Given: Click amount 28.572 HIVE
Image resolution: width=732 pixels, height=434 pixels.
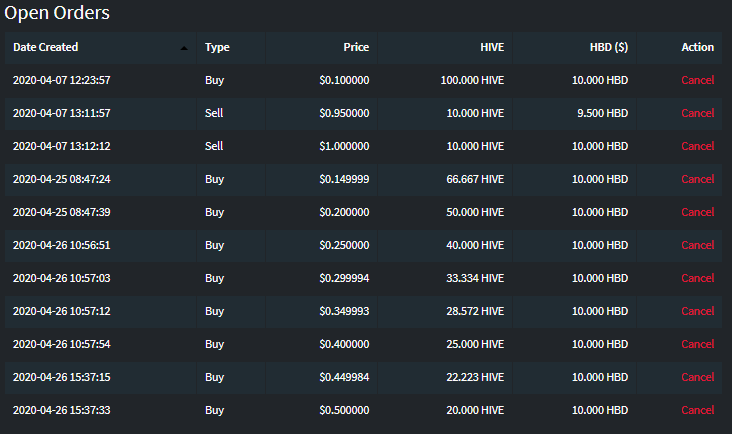Looking at the screenshot, I should coord(475,311).
